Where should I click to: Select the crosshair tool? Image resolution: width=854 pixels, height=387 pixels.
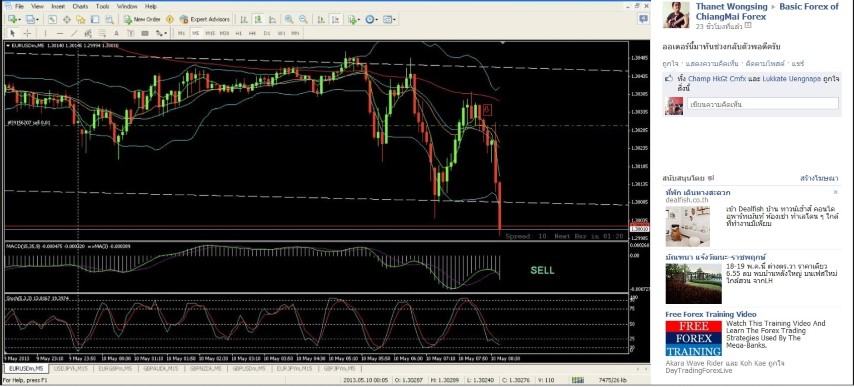click(x=27, y=33)
